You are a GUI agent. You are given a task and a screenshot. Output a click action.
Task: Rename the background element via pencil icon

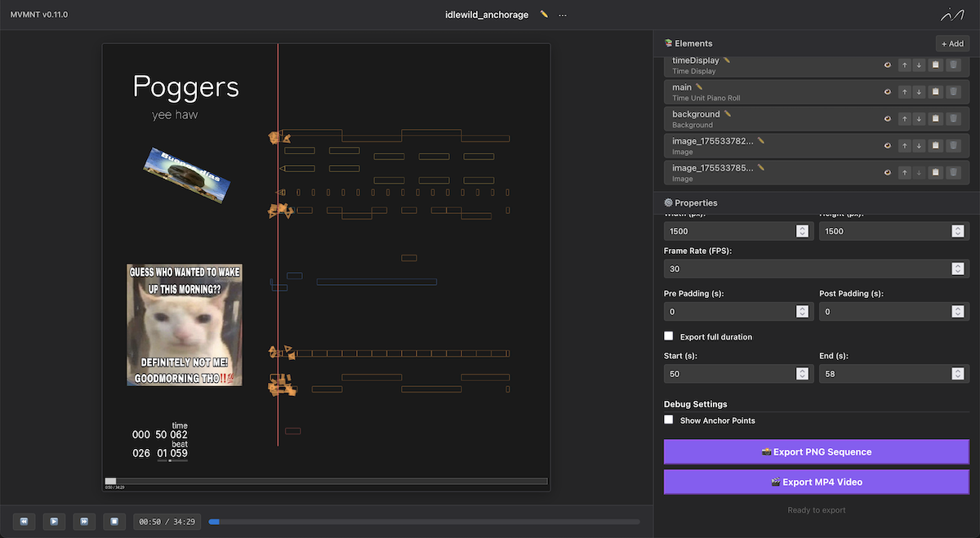point(727,114)
